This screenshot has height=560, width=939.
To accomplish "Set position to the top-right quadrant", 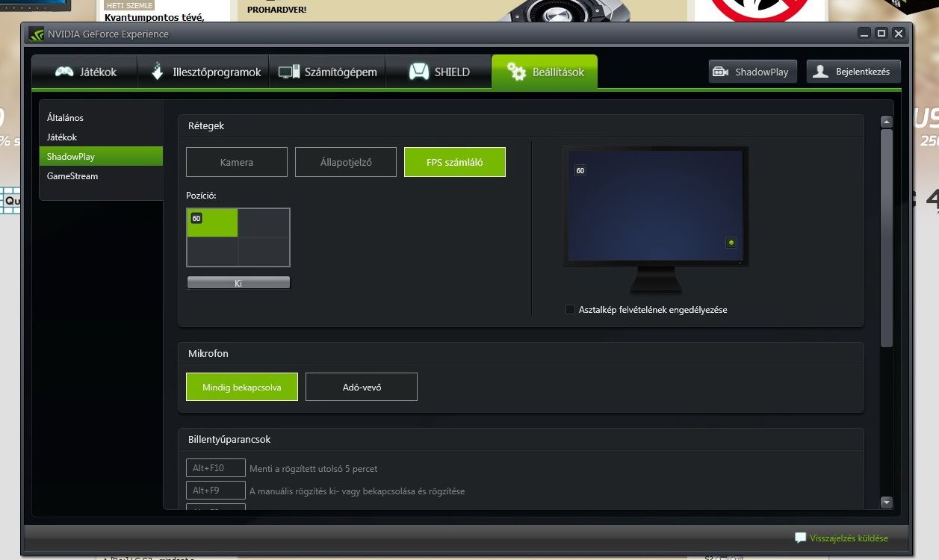I will tap(264, 223).
